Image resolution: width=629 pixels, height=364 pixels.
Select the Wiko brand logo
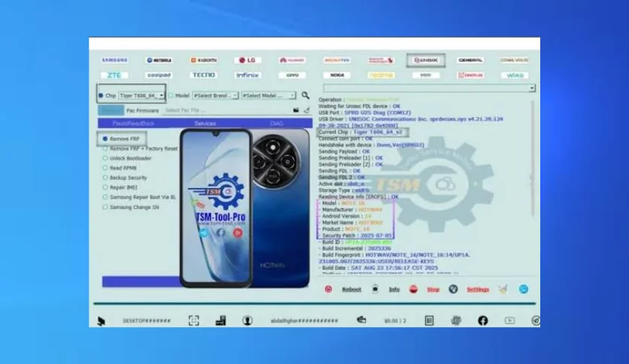515,75
